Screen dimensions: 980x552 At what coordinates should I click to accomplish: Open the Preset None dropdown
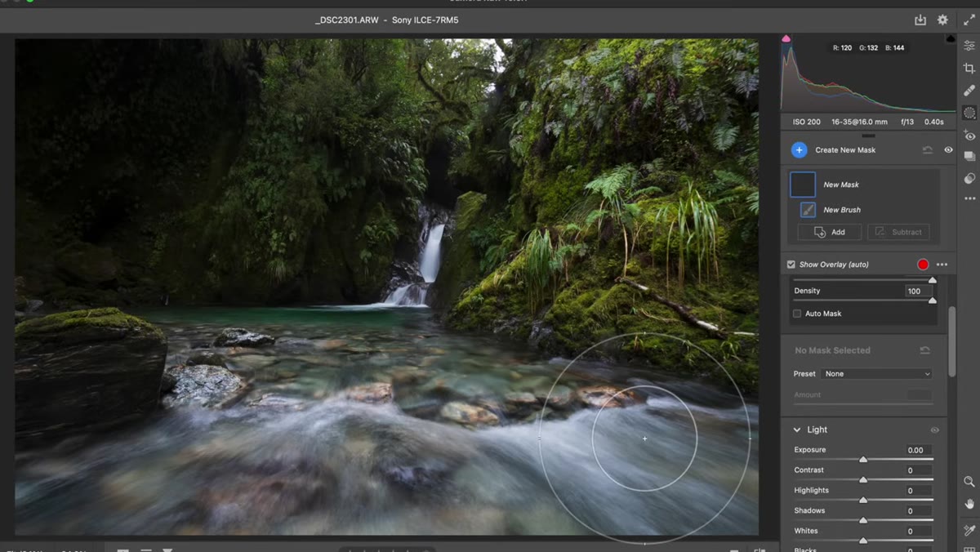[x=877, y=374]
